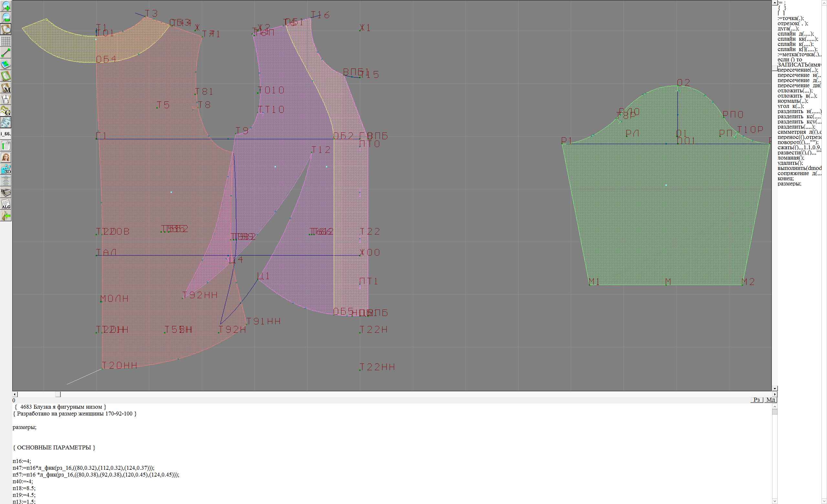Click 'размеры;' entry in command list
The height and width of the screenshot is (504, 827).
(x=789, y=184)
